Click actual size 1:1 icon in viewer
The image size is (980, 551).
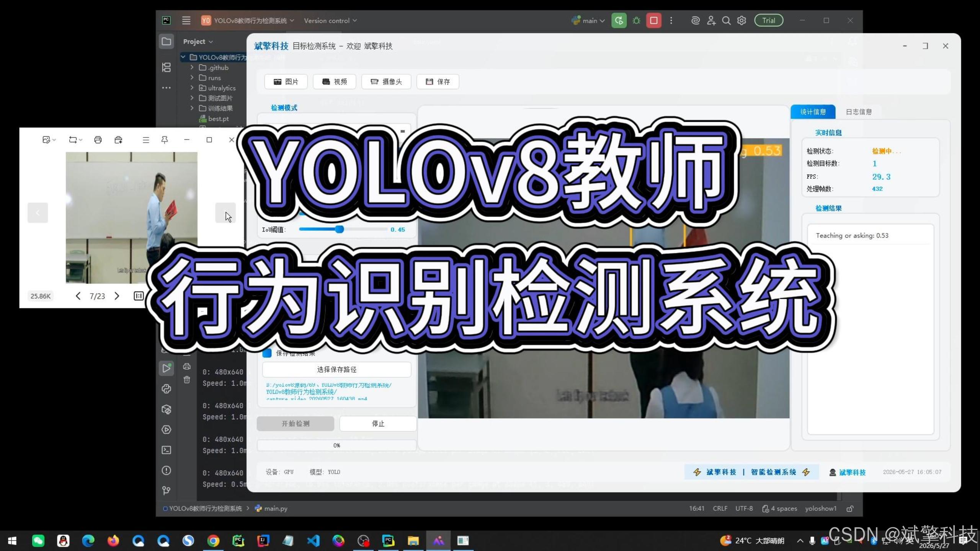139,296
